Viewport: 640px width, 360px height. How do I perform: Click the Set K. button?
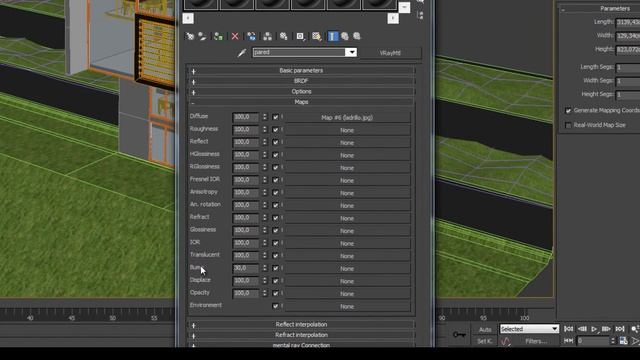(485, 341)
